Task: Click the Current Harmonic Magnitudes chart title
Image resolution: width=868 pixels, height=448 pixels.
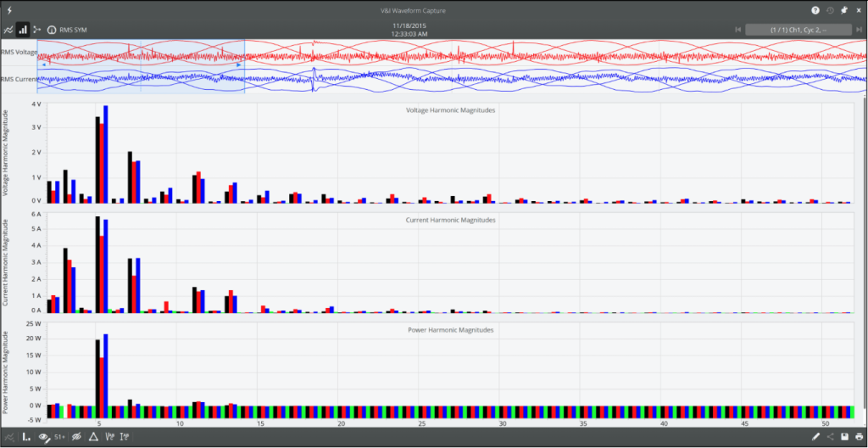Action: click(451, 220)
